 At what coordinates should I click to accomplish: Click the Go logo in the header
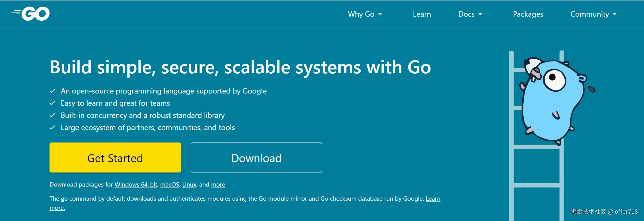30,14
